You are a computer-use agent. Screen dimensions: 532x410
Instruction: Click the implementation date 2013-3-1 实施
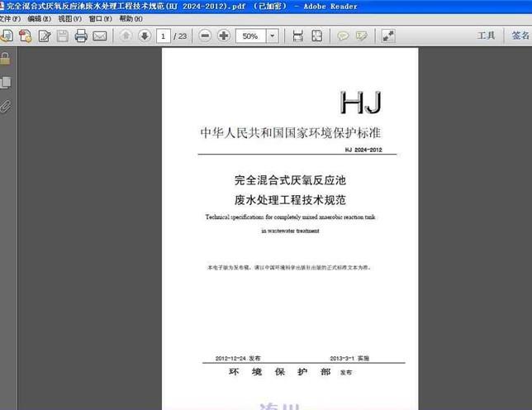tap(349, 358)
